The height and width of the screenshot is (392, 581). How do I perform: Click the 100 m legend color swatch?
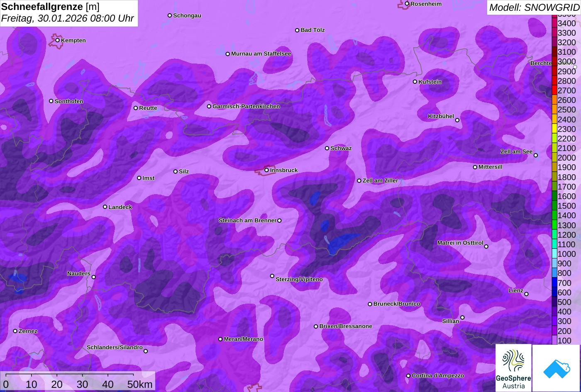[554, 340]
